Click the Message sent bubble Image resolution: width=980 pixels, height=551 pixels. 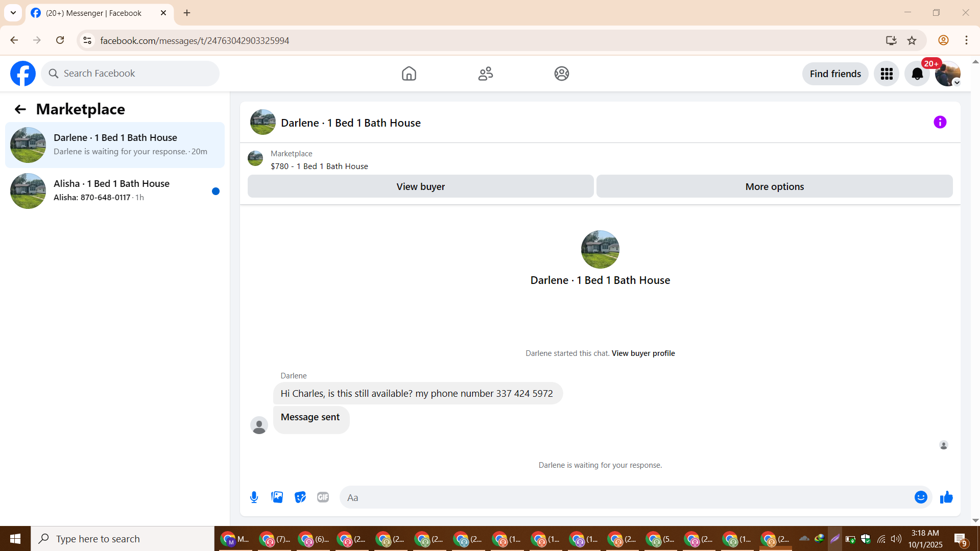pyautogui.click(x=311, y=419)
